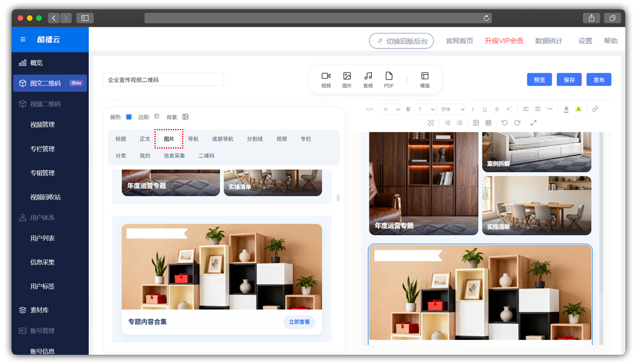The image size is (634, 364).
Task: Click the insert link chain icon
Action: coord(595,109)
